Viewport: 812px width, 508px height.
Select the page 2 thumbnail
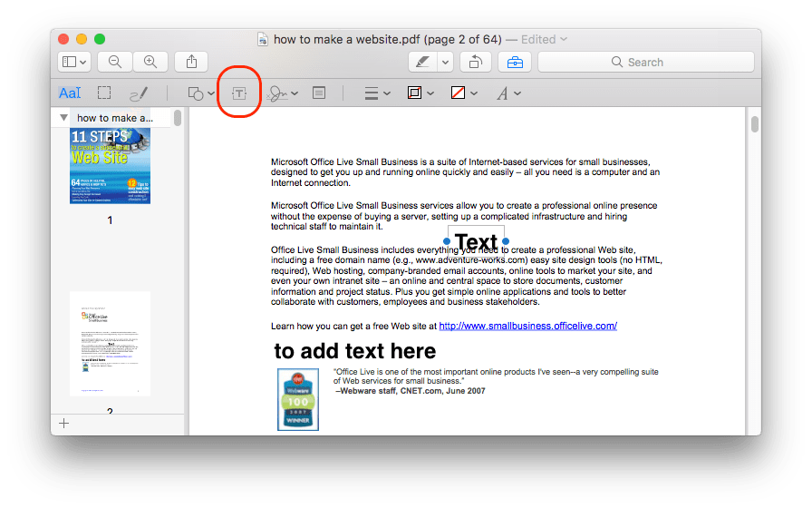(x=110, y=344)
